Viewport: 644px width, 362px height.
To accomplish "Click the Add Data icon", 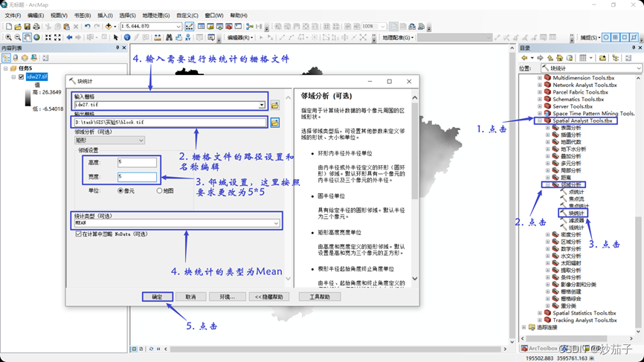I will tap(109, 27).
